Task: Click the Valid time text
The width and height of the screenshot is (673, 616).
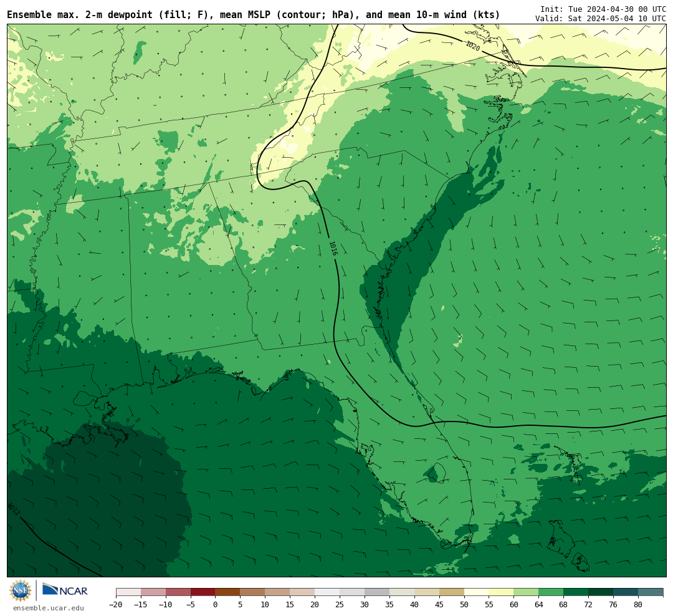Action: (601, 19)
